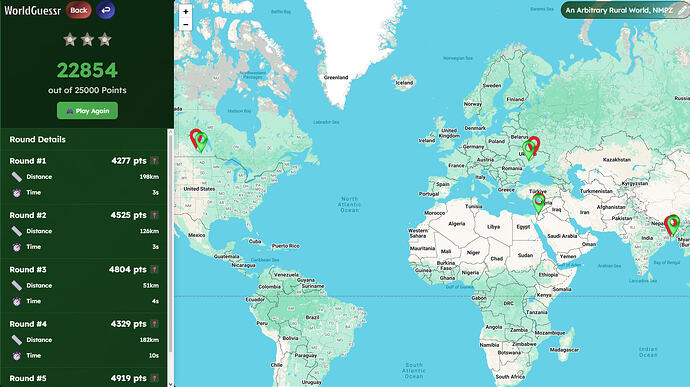Image resolution: width=690 pixels, height=387 pixels.
Task: Click the United States label on the map
Action: 199,189
